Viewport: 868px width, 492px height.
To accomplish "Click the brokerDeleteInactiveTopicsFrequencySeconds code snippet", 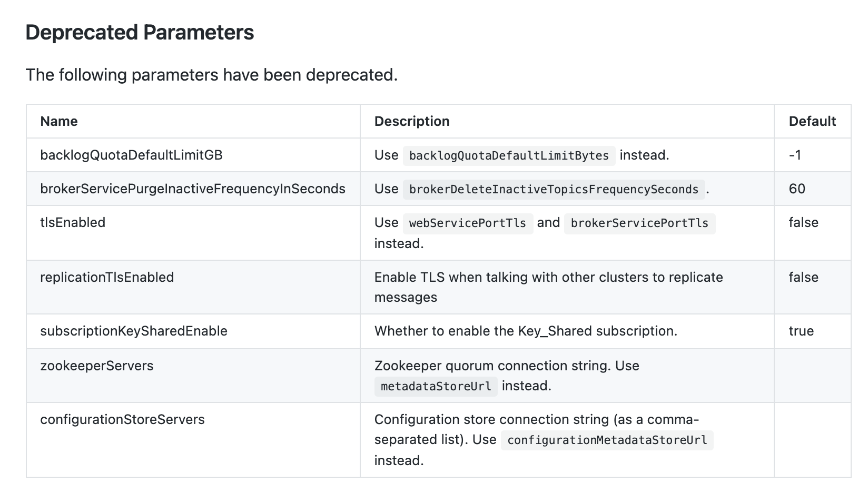I will [554, 190].
